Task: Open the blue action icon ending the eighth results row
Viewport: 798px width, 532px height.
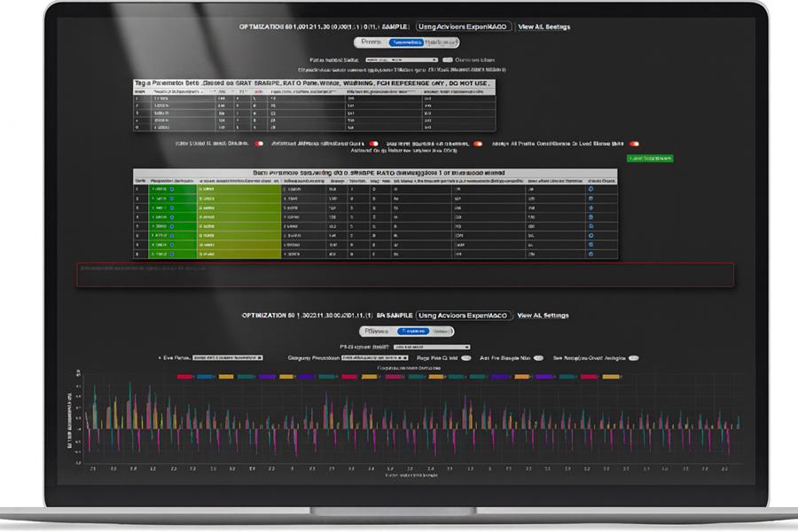Action: 591,254
